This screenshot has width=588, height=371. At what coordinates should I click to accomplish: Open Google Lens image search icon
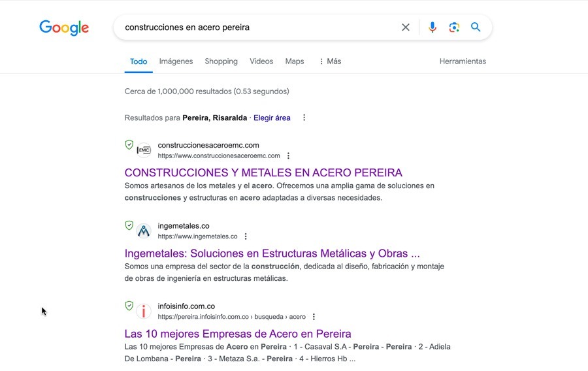[x=454, y=27]
